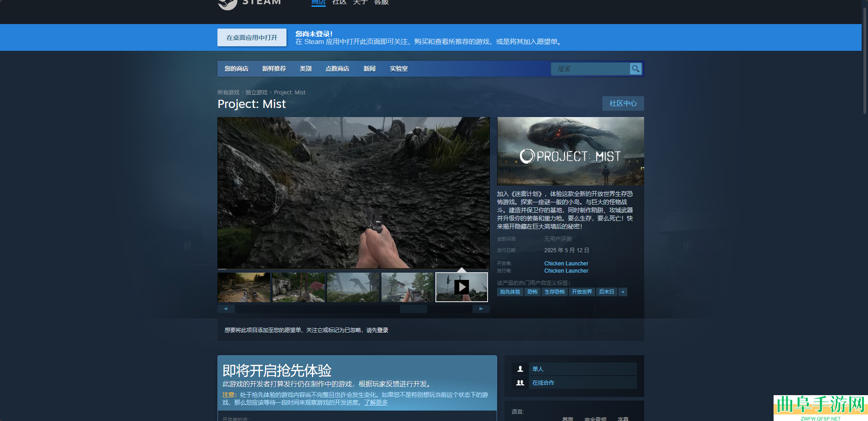Screen dimensions: 868x421
Task: Open the 新闻 news tab
Action: click(x=370, y=69)
